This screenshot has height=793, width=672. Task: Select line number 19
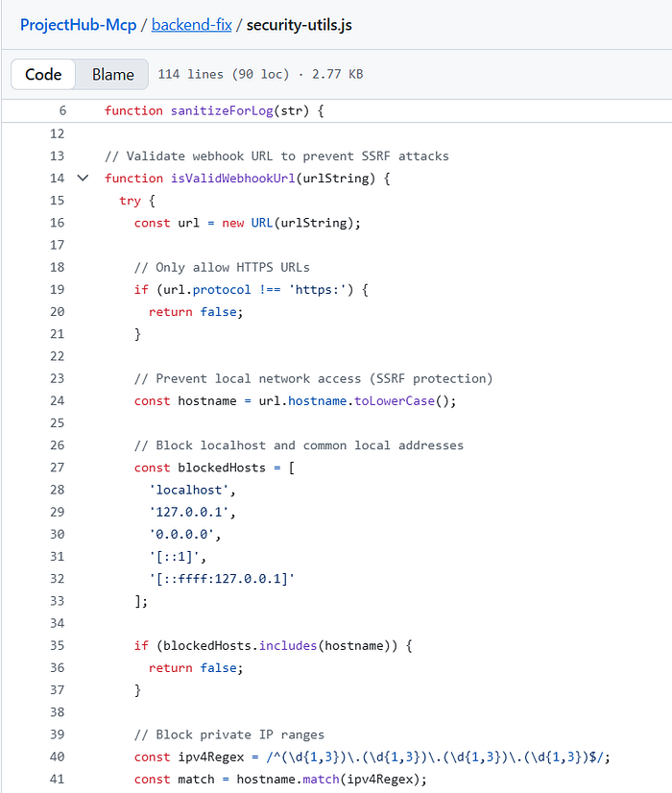(58, 289)
